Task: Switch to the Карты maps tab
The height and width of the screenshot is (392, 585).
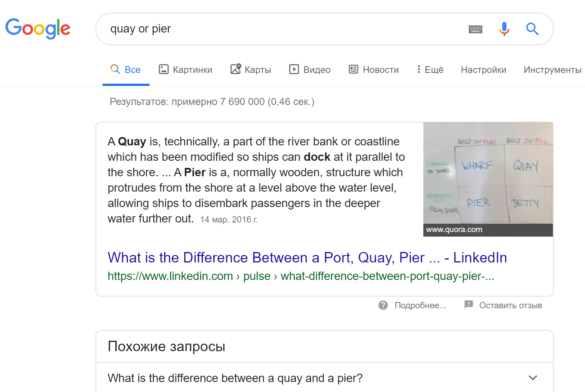Action: pos(251,70)
